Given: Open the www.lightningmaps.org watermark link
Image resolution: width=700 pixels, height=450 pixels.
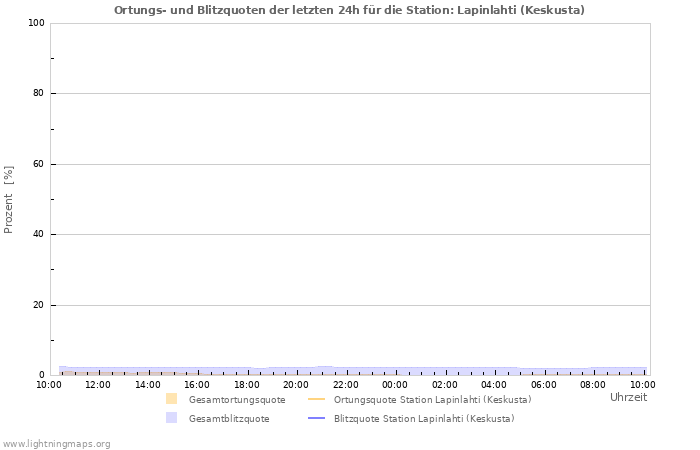Looking at the screenshot, I should click(56, 443).
